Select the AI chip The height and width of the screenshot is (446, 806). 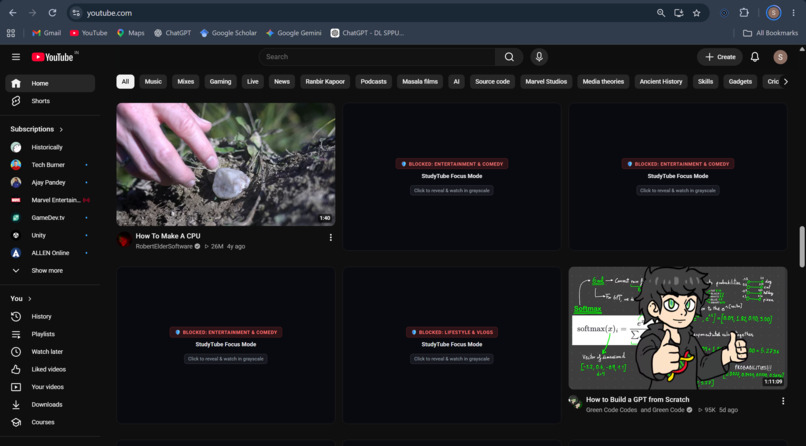[x=456, y=81]
